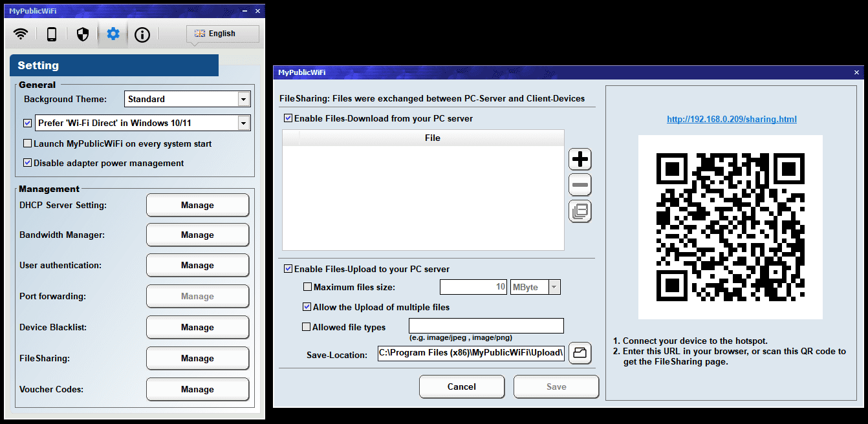Open the English language selector
The image size is (868, 424).
[222, 34]
